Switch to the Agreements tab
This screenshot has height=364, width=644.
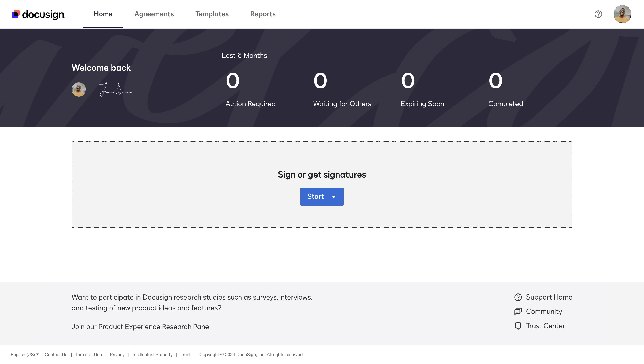[154, 14]
